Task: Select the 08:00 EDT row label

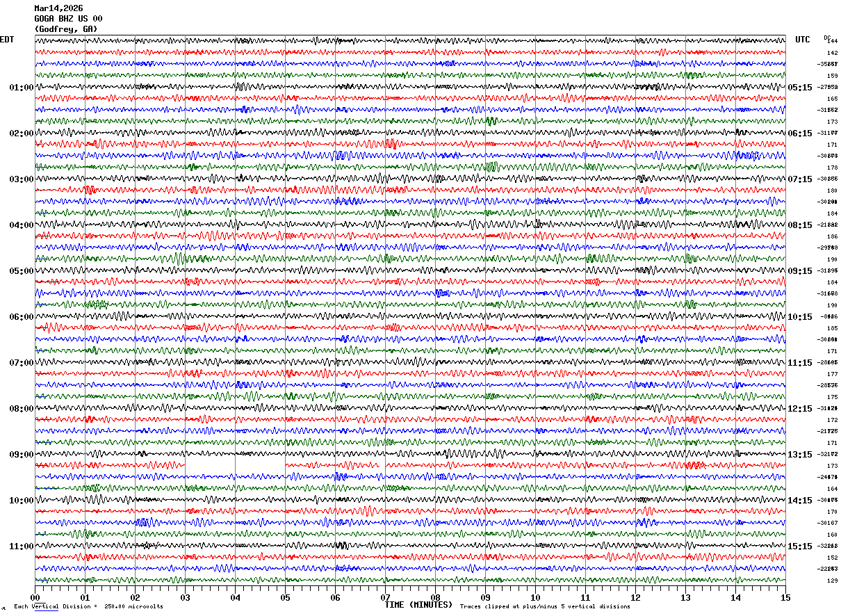Action: pyautogui.click(x=21, y=409)
